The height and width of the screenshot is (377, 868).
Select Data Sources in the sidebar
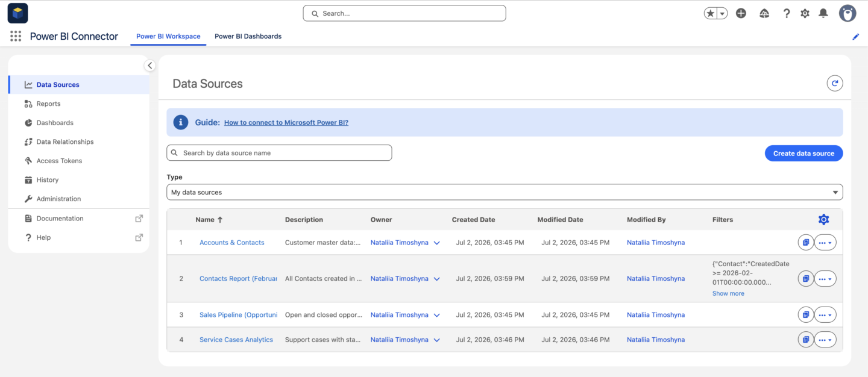(79, 85)
